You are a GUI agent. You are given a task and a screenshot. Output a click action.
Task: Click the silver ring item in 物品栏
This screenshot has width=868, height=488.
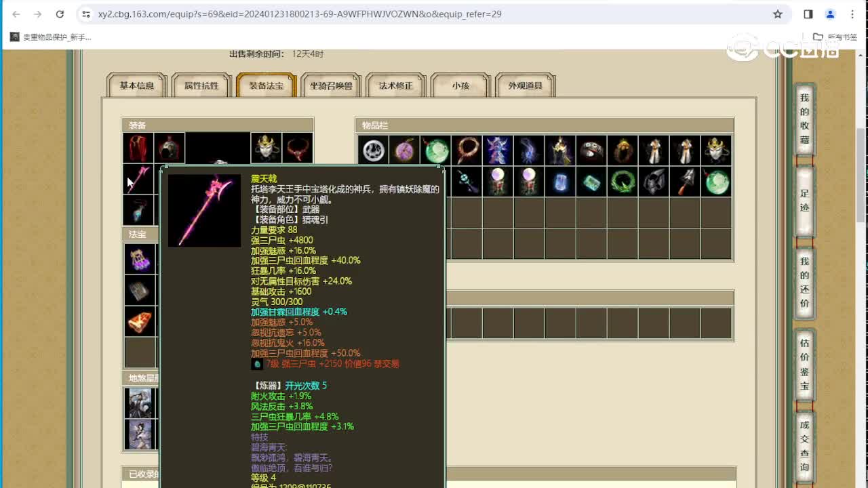(x=373, y=150)
